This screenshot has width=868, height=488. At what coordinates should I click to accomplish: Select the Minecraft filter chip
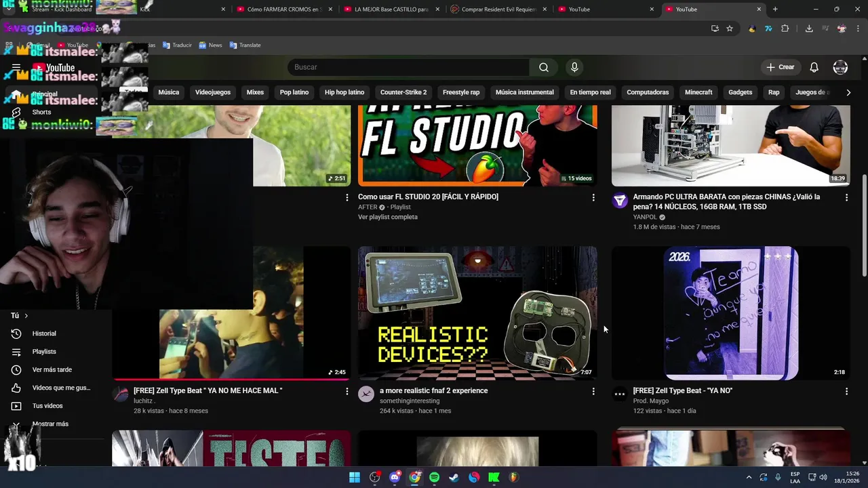698,92
